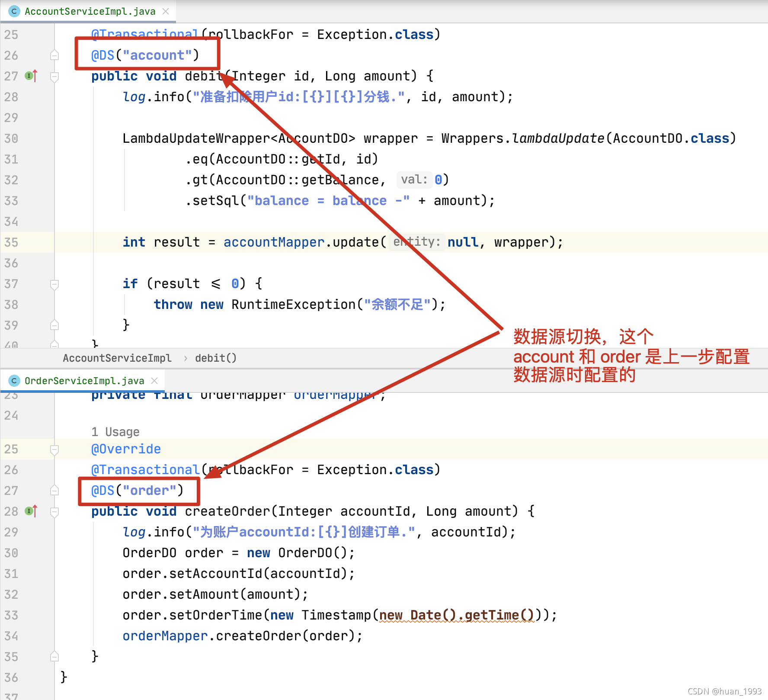Click order.setAmount(amount) statement
768x700 pixels.
(x=215, y=594)
